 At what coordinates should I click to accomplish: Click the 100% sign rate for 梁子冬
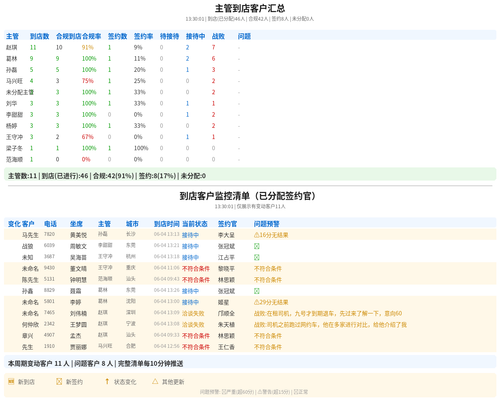[x=141, y=148]
